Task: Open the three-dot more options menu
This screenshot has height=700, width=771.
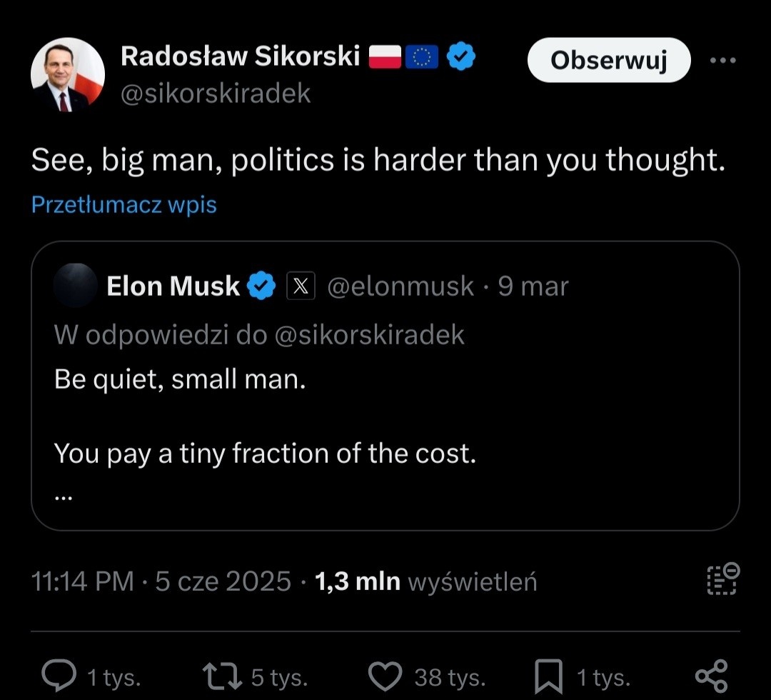Action: click(722, 61)
